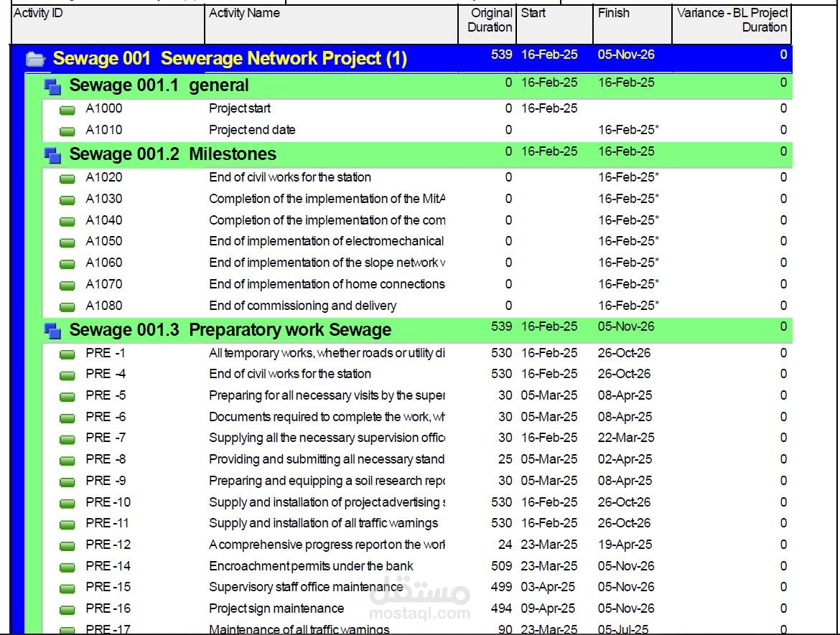Click 'Project sign maintenance' activity name
Screen dimensions: 840x635
coord(276,608)
